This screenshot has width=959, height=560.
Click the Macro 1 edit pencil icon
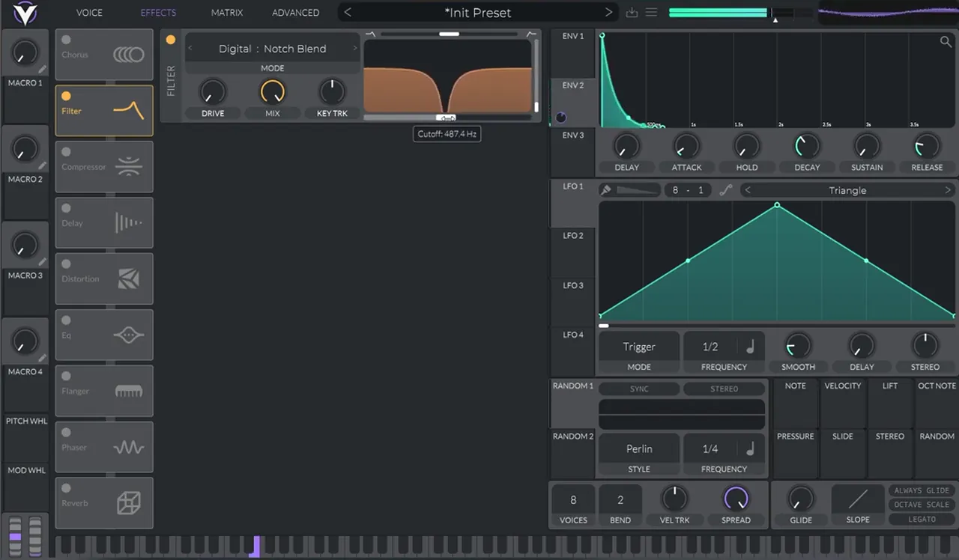(x=43, y=70)
